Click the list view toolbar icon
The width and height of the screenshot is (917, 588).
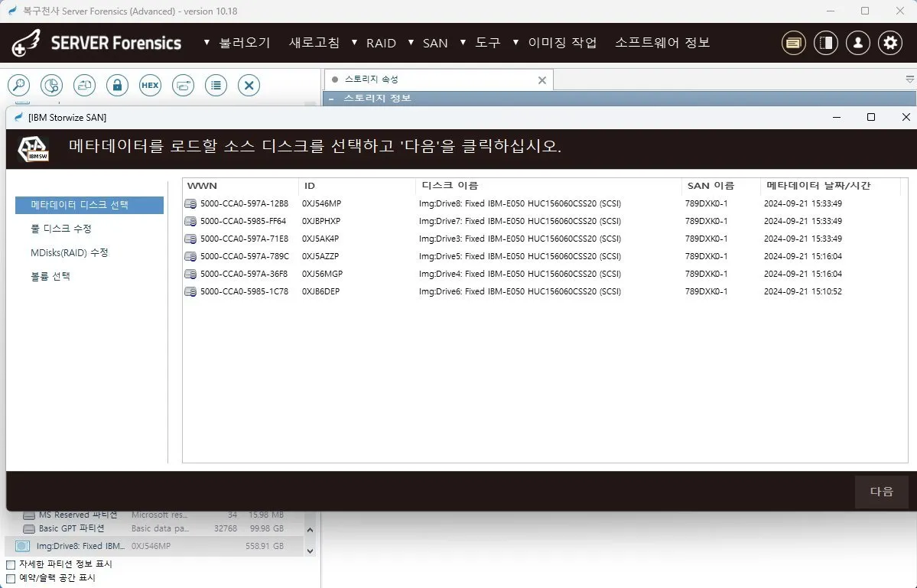click(216, 86)
